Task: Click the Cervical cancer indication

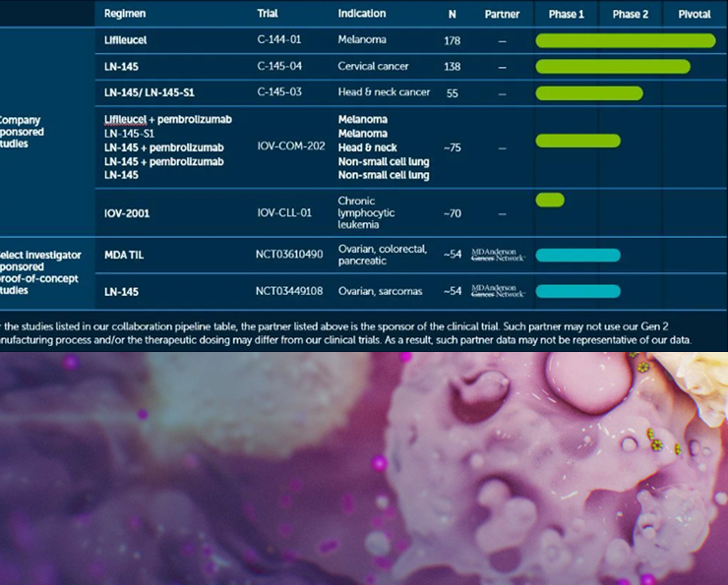Action: pos(373,66)
